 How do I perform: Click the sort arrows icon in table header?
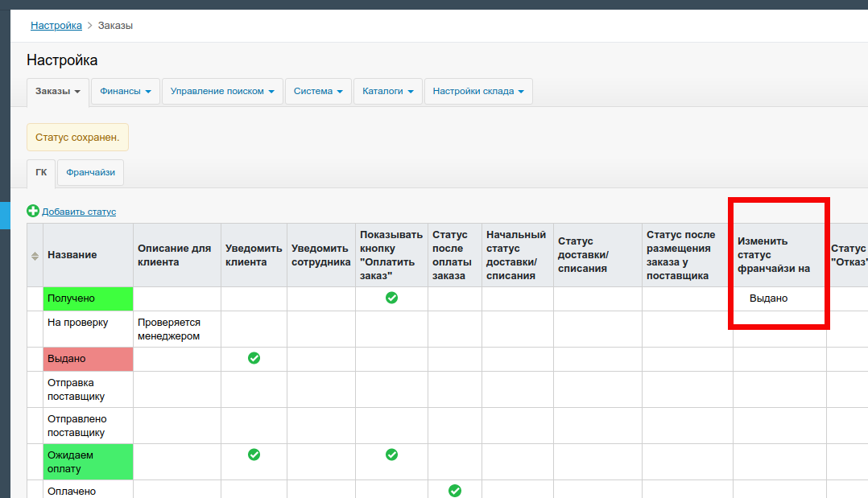tap(35, 256)
